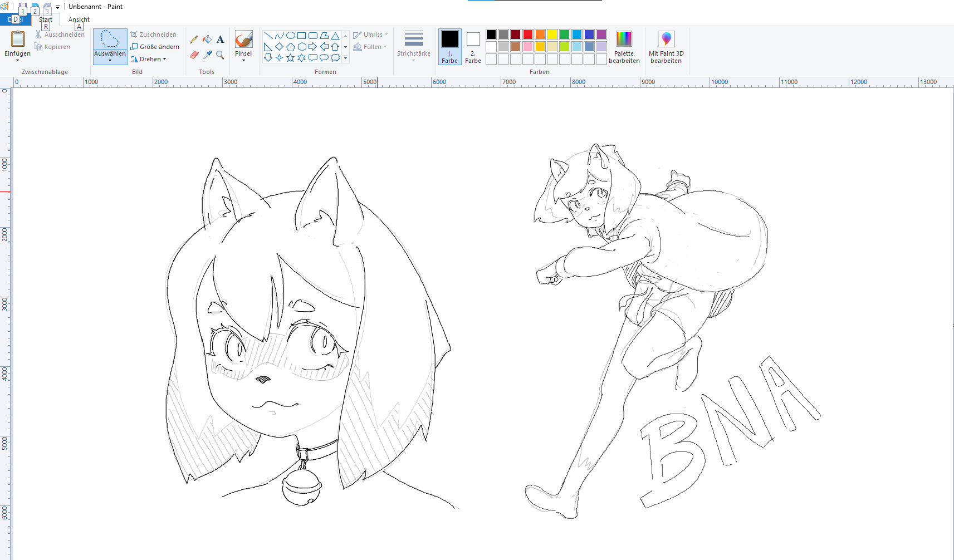
Task: Pick the Right triangle shape
Action: 268,47
